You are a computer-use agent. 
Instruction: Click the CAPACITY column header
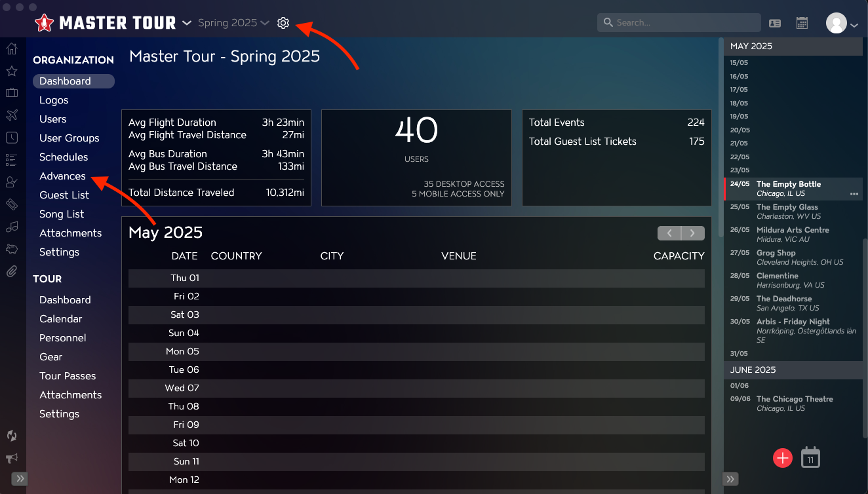tap(679, 256)
